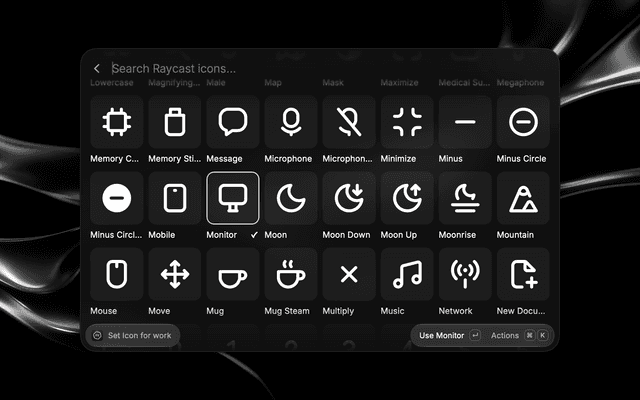The height and width of the screenshot is (400, 640).
Task: Select the Memory Chip icon
Action: (x=117, y=122)
